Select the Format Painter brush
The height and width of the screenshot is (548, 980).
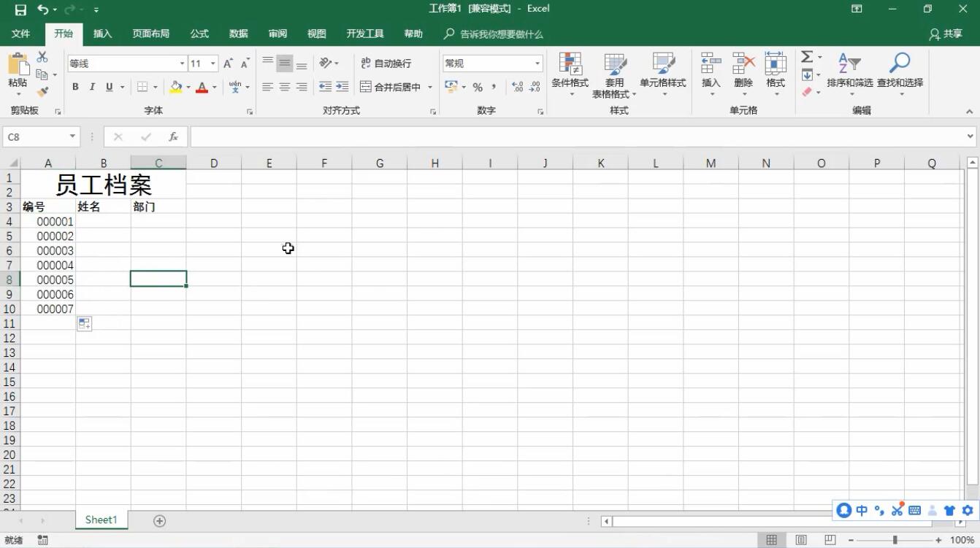pyautogui.click(x=42, y=92)
